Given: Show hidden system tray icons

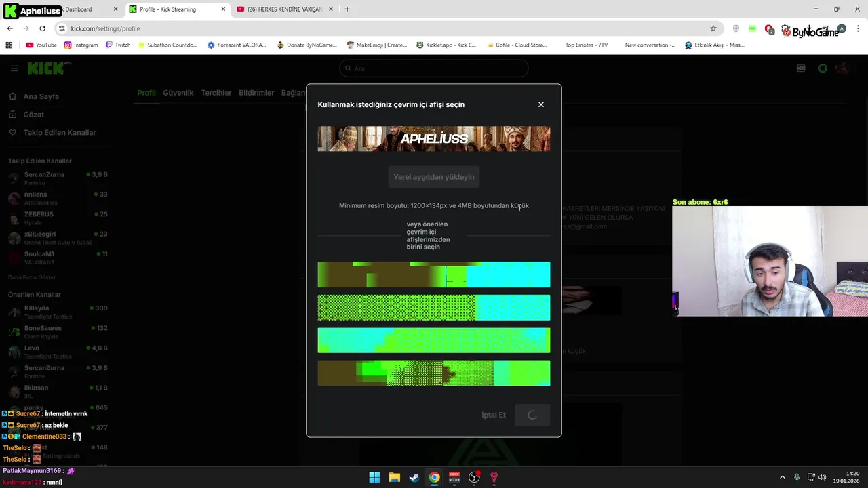Looking at the screenshot, I should (782, 477).
